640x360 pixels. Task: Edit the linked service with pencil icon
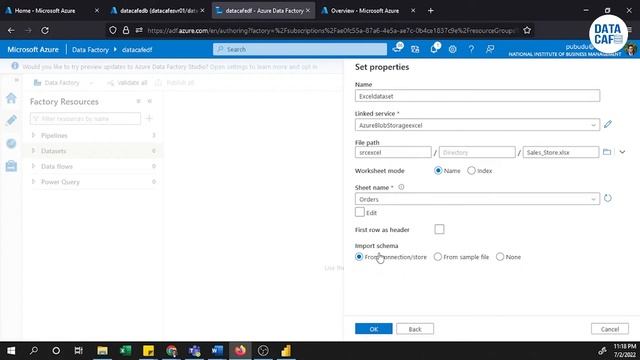tap(608, 124)
